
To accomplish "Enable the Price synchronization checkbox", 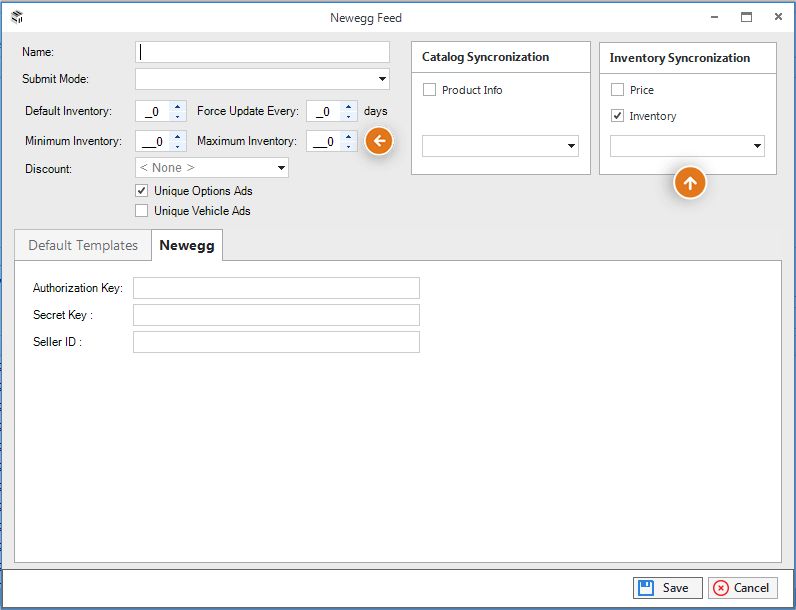I will 617,90.
